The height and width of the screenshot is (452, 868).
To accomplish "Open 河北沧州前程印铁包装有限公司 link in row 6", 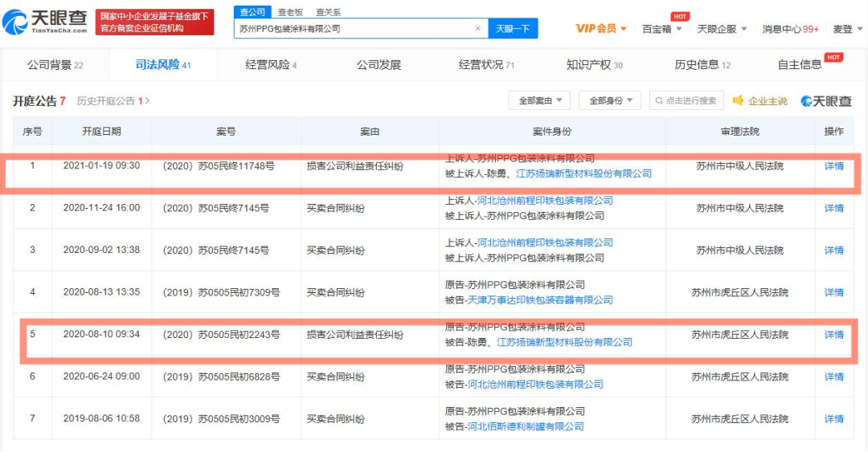I will tap(535, 384).
